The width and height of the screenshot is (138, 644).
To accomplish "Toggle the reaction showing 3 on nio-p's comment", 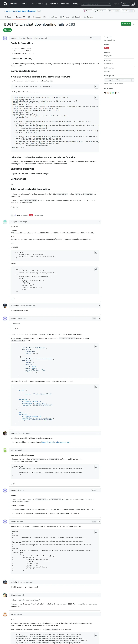I will [13, 483].
